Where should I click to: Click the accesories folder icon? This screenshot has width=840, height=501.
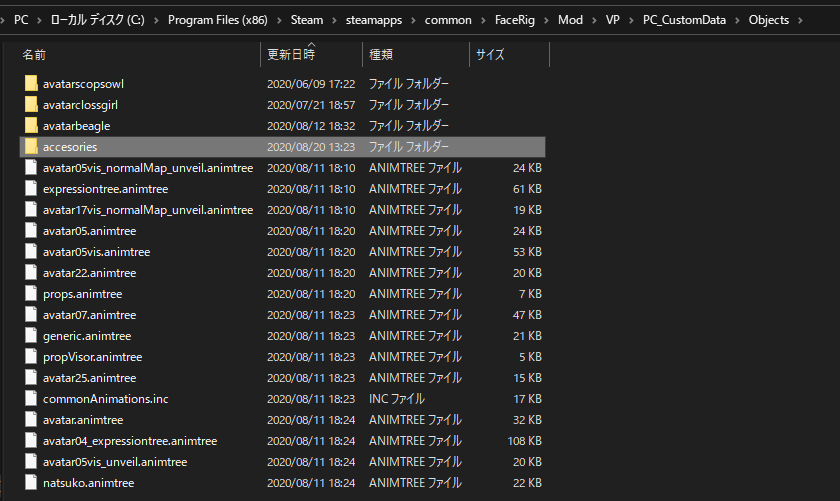(31, 147)
